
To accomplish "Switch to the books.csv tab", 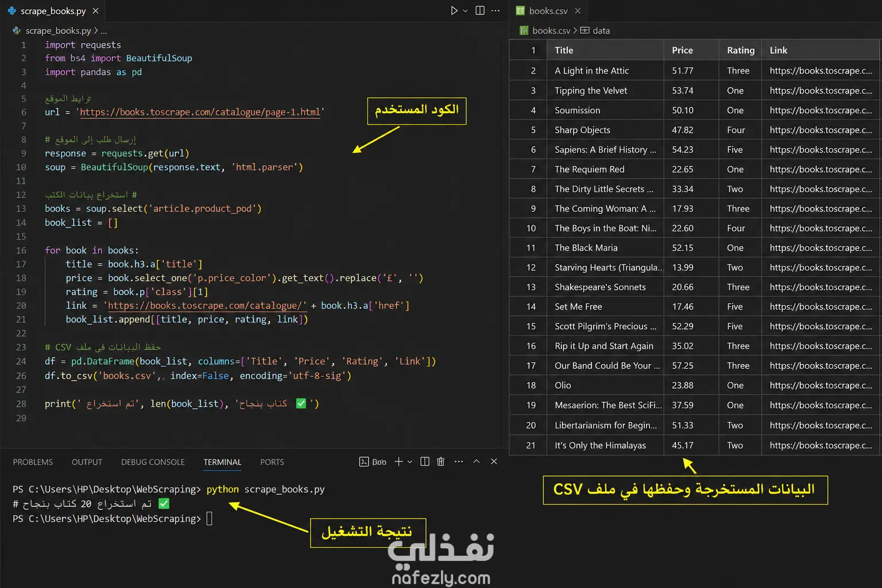I will click(x=548, y=11).
